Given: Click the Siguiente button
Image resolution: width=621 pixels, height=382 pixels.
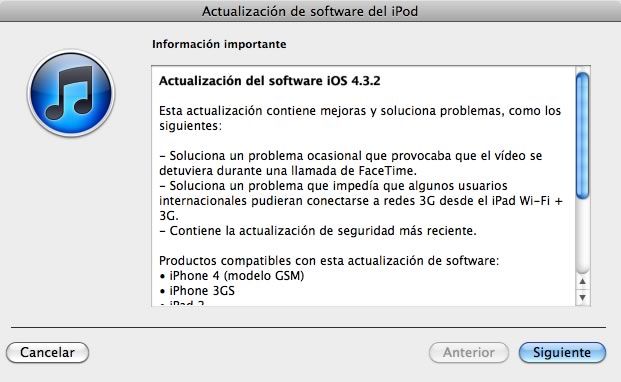Looking at the screenshot, I should pyautogui.click(x=562, y=352).
